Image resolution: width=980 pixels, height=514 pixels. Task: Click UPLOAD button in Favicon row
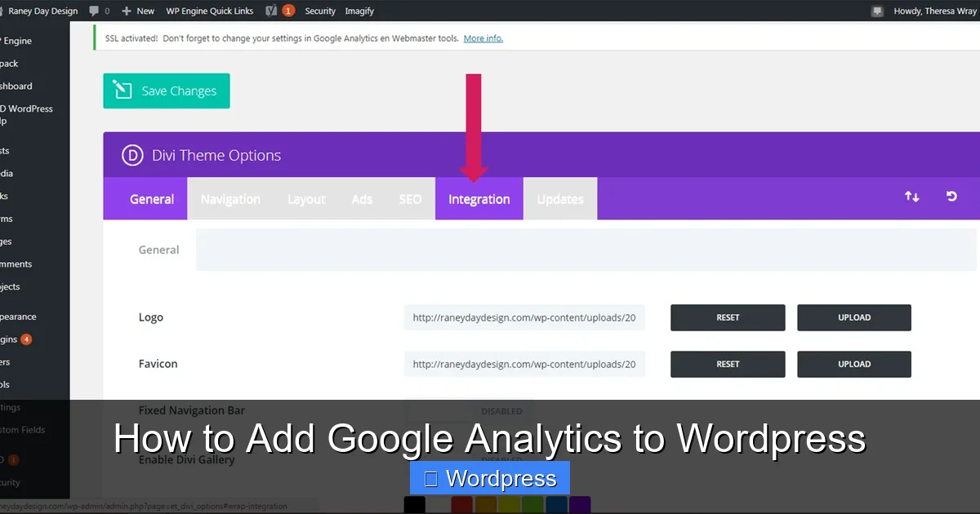pyautogui.click(x=854, y=364)
